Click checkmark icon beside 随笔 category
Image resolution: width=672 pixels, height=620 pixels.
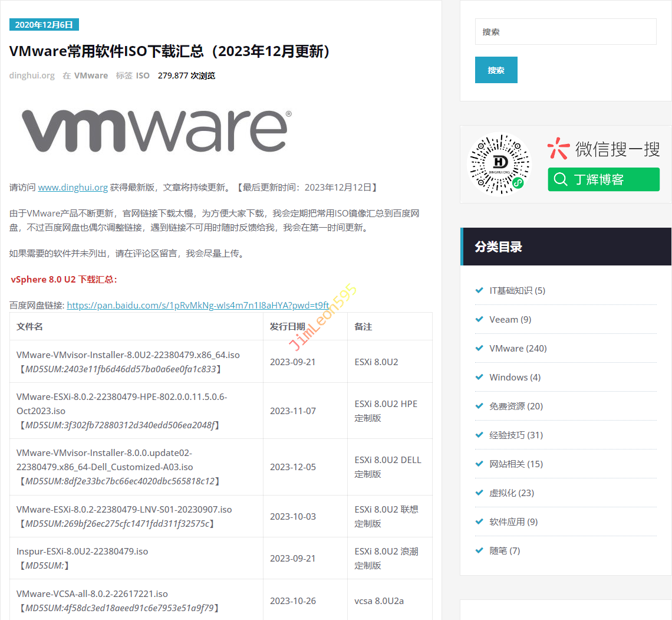[x=479, y=550]
